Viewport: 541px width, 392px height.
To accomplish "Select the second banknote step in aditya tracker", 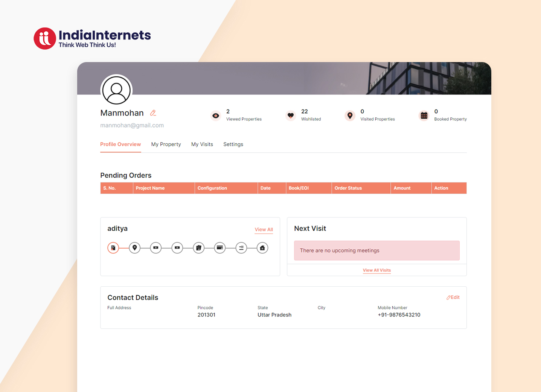I will coord(177,248).
